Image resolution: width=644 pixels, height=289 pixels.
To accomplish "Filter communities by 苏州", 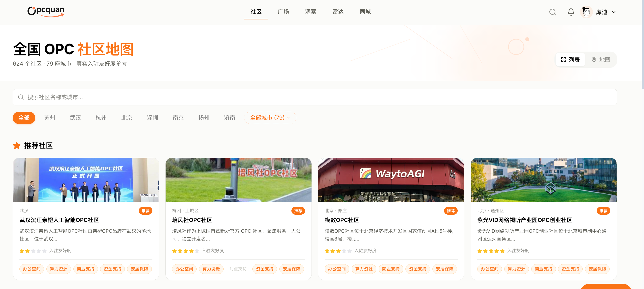I will tap(50, 118).
